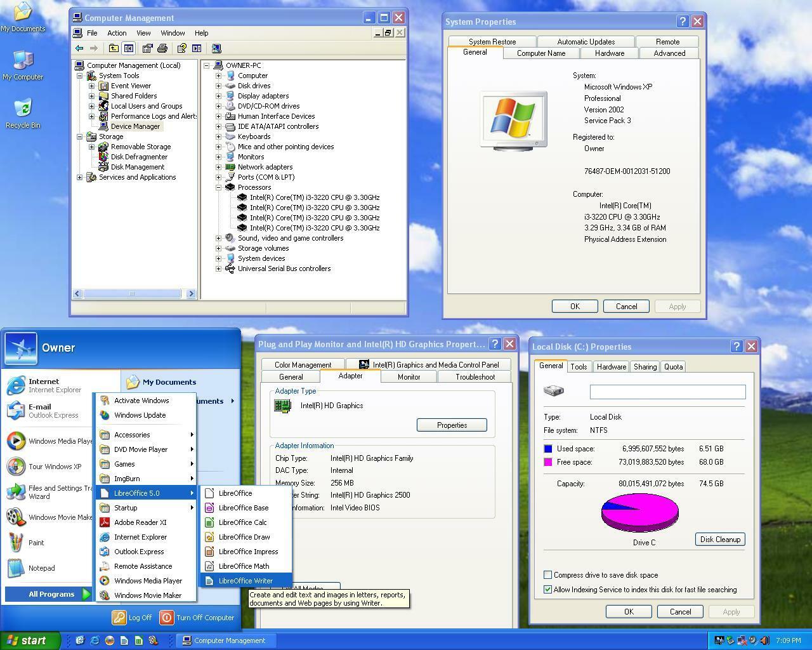Viewport: 812px width, 650px height.
Task: Open Notepad from the Start menu
Action: coord(41,568)
